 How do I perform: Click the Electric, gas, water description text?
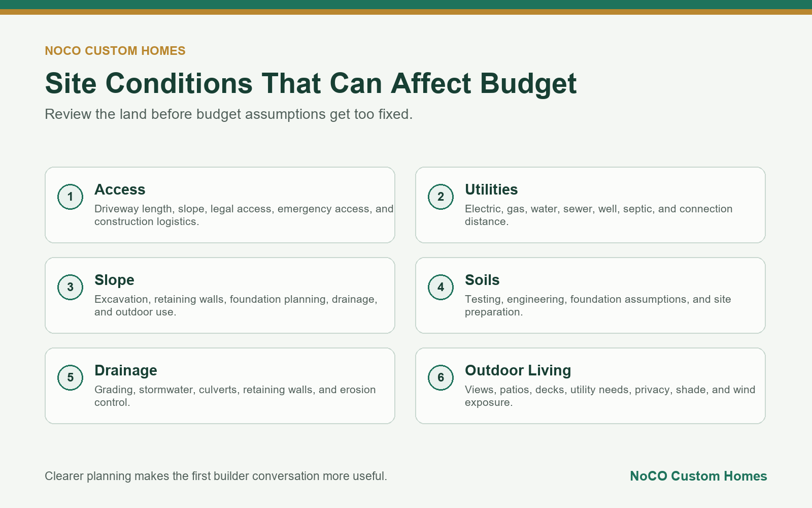(x=599, y=215)
